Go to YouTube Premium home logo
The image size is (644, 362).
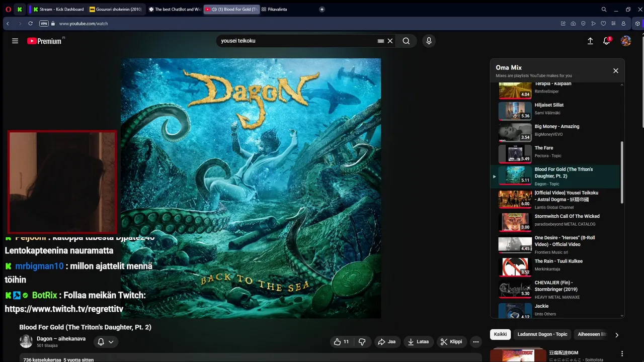tap(44, 41)
